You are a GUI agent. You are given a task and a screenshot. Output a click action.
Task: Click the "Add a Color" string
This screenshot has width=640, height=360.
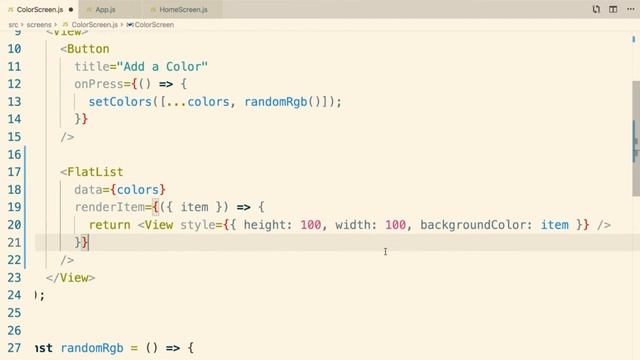click(x=162, y=67)
